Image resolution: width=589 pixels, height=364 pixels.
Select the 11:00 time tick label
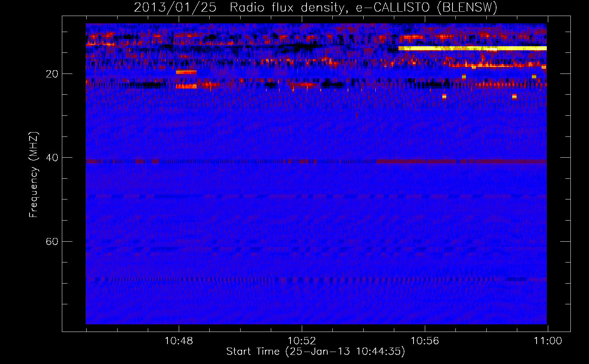coord(548,341)
